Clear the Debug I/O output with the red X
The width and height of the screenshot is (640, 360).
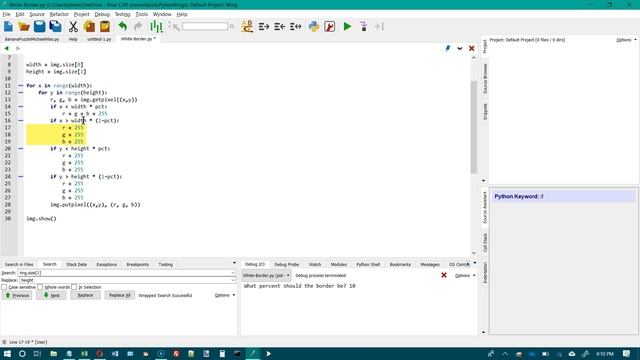(x=444, y=276)
